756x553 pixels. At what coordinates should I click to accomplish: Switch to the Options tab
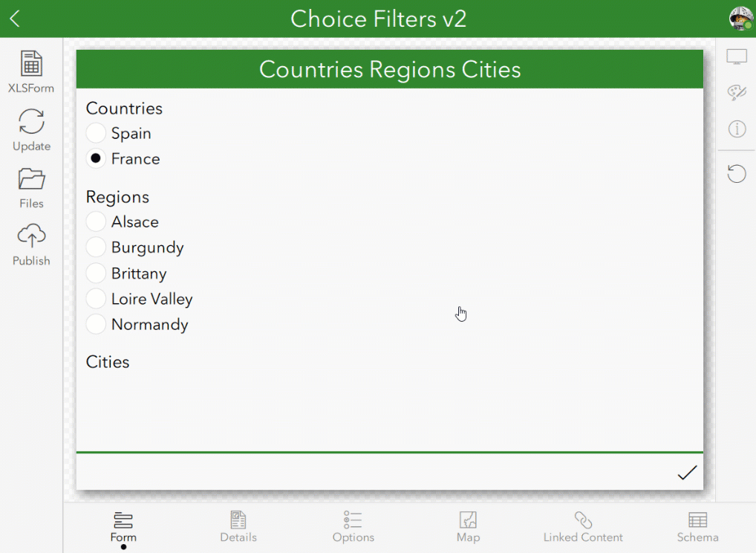353,526
